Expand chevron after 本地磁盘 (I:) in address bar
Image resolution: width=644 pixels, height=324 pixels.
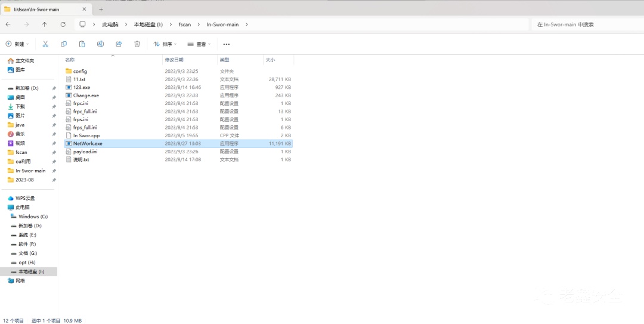[x=171, y=24]
